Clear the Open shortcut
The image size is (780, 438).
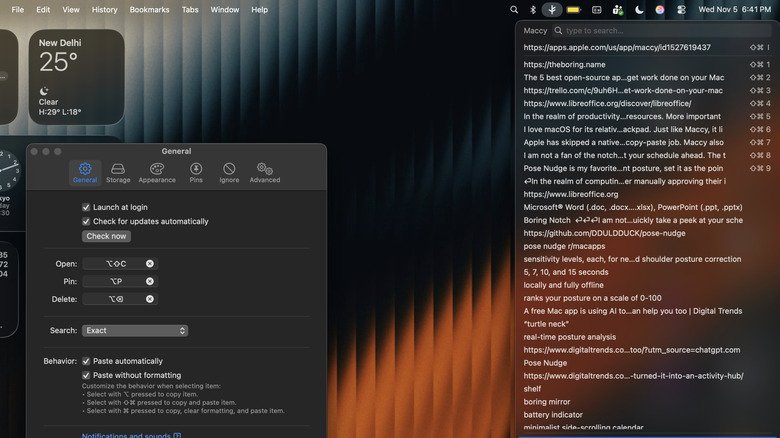(x=150, y=264)
